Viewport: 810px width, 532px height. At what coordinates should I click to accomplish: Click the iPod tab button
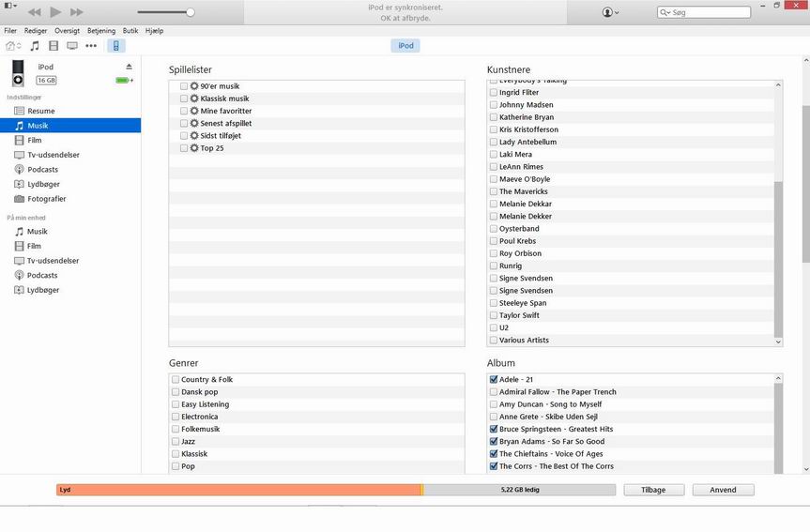point(405,45)
